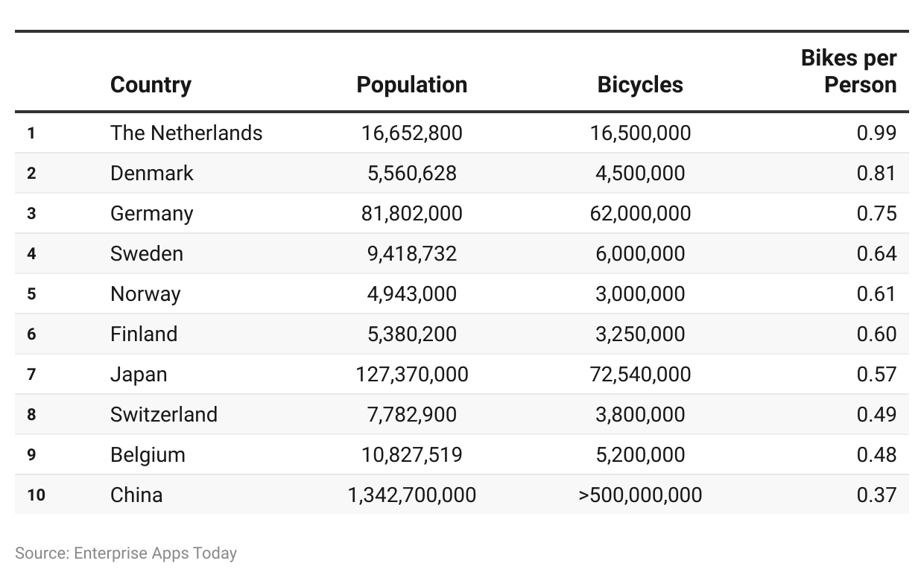
Task: Click rank number 7 for Japan
Action: click(31, 374)
